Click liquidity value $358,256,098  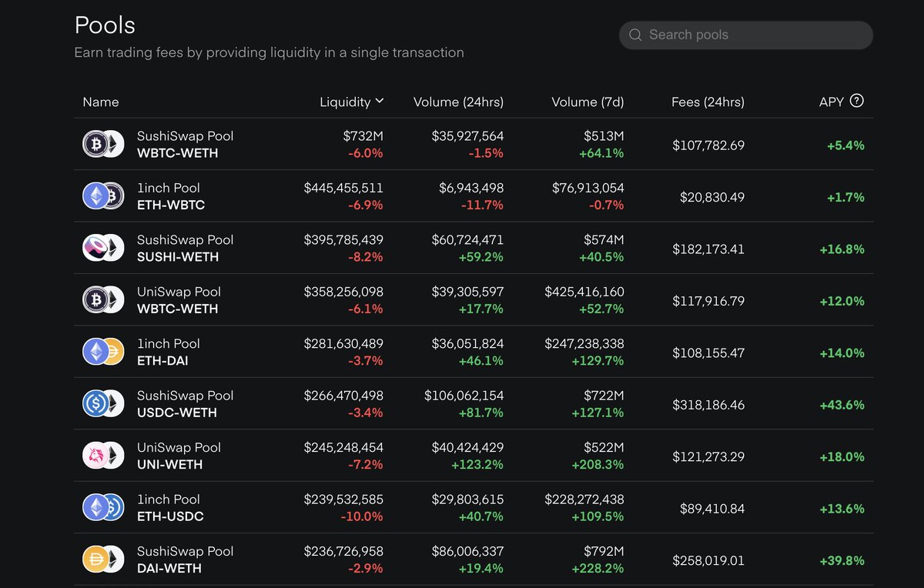tap(343, 292)
